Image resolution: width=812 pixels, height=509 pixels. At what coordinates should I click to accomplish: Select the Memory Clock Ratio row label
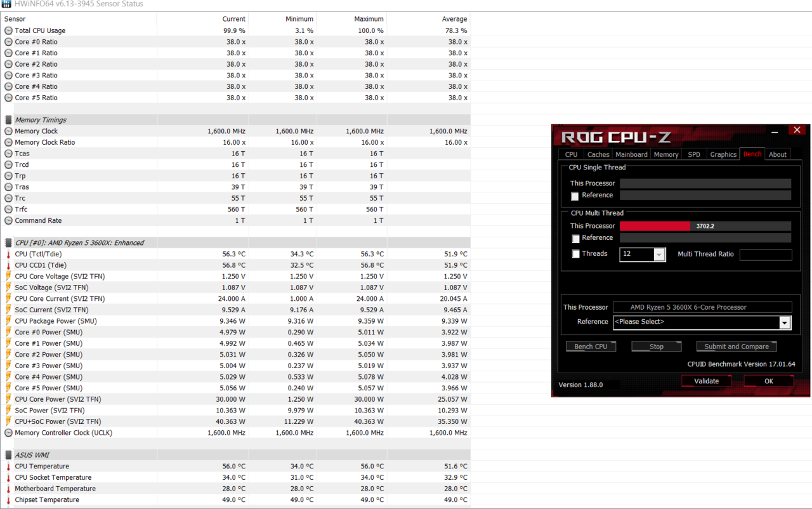(x=45, y=143)
